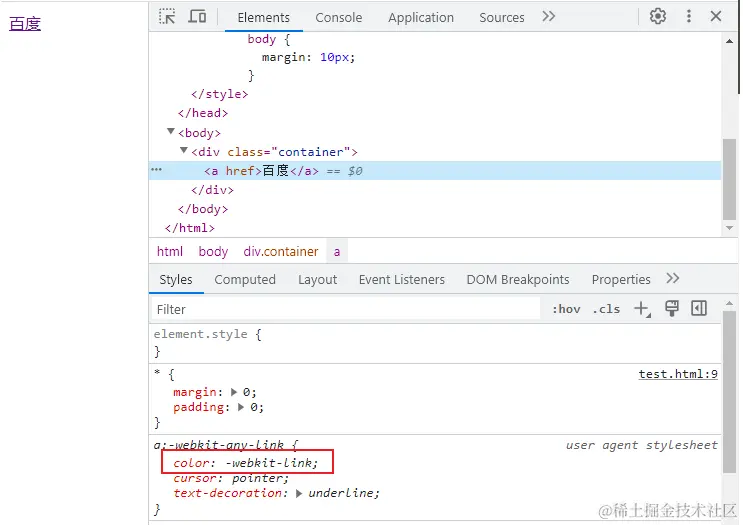
Task: Close the DevTools panel
Action: [716, 17]
